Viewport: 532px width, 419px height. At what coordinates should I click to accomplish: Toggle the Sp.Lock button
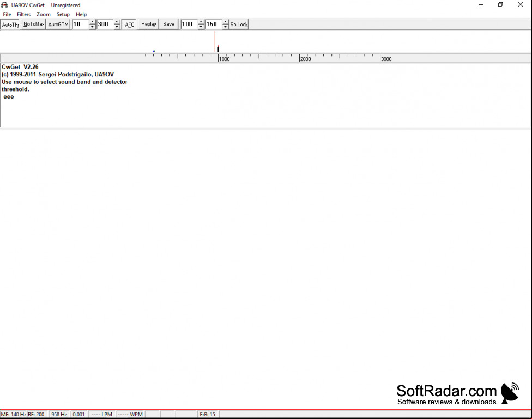tap(239, 25)
